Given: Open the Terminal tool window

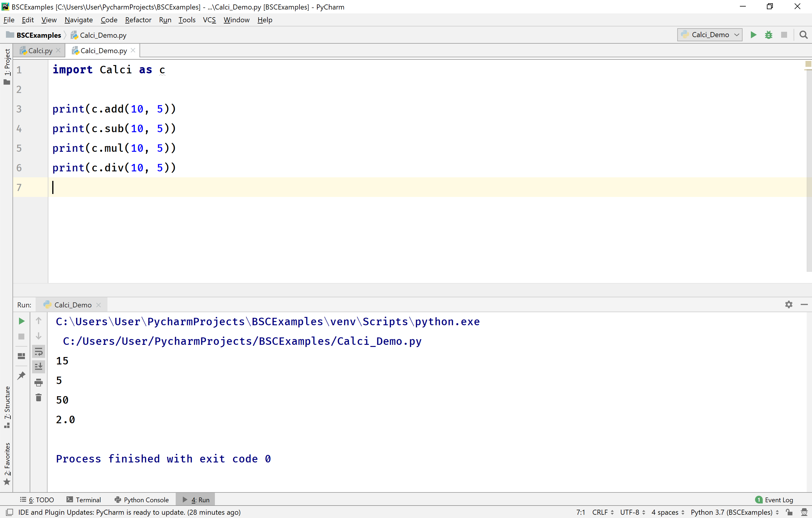Looking at the screenshot, I should coord(88,500).
